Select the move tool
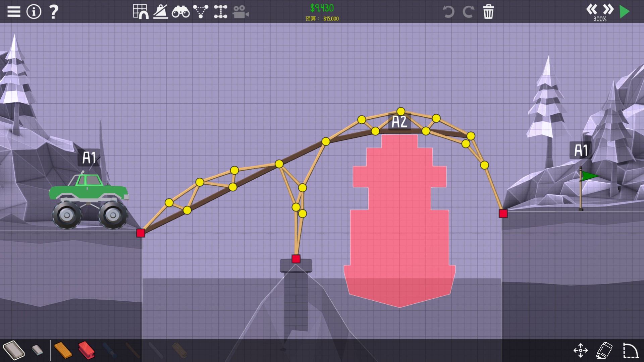The image size is (644, 362). (x=581, y=350)
